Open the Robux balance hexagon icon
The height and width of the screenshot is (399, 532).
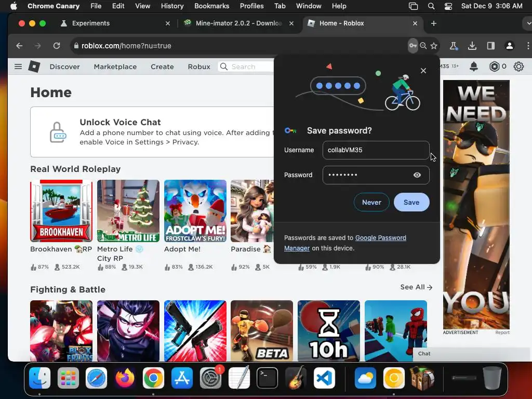495,66
